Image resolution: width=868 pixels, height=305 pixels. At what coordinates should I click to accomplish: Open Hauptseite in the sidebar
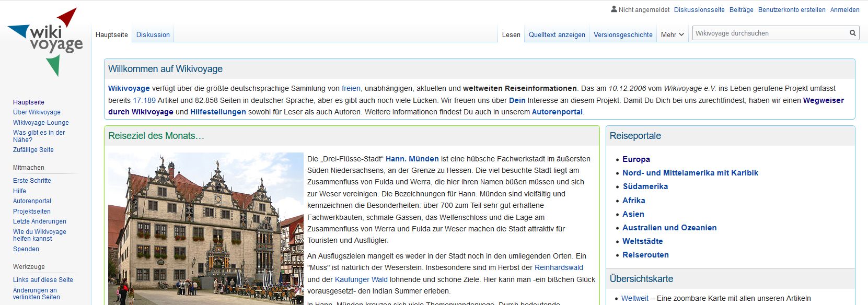coord(29,102)
